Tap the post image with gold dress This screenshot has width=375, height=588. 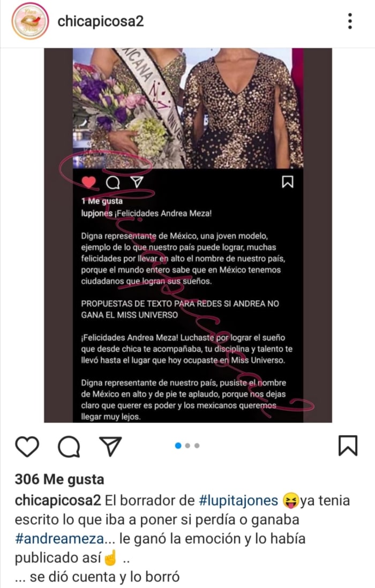188,109
